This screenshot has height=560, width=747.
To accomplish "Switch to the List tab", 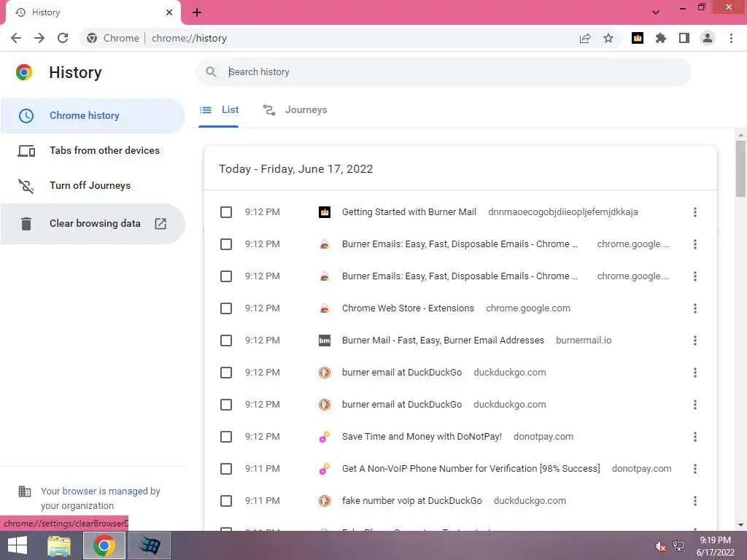I will [219, 110].
